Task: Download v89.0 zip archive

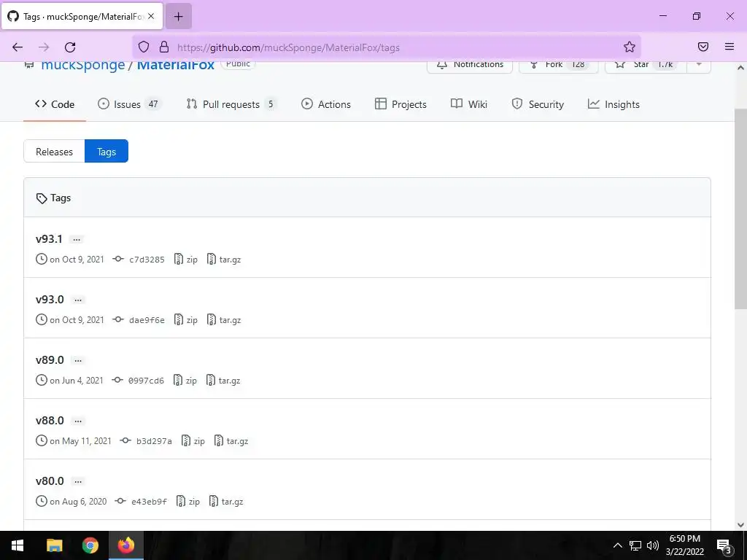Action: pyautogui.click(x=185, y=381)
